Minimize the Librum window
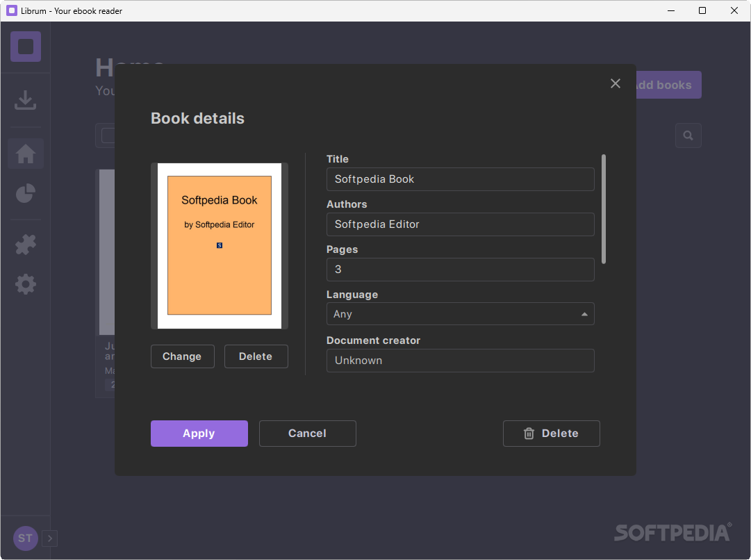Screen dimensions: 751x560 (671, 10)
